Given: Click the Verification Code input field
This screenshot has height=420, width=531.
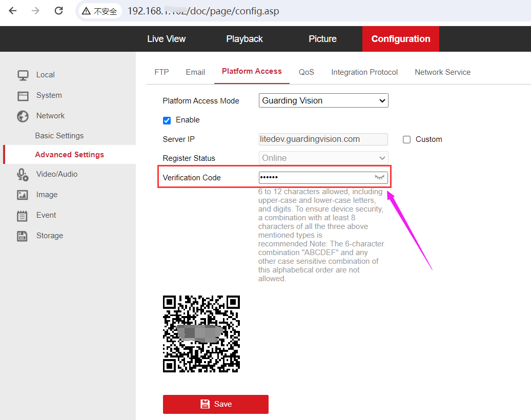Looking at the screenshot, I should [315, 178].
